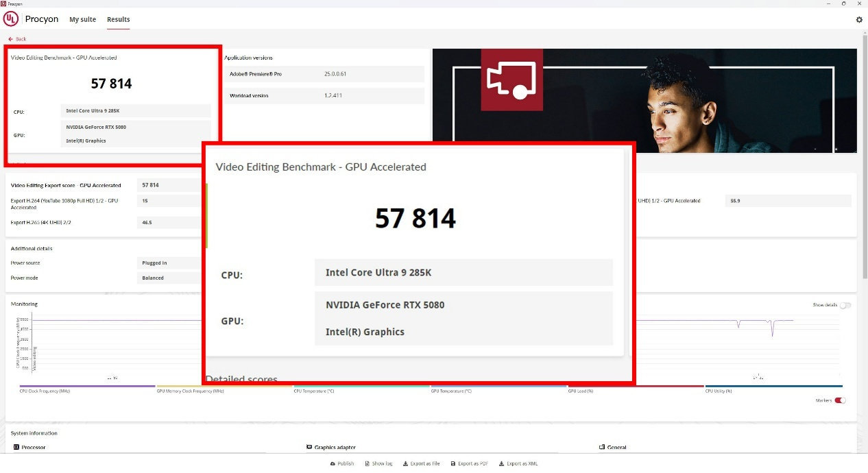Turn off the Markers toggle
The width and height of the screenshot is (868, 473).
coord(840,400)
